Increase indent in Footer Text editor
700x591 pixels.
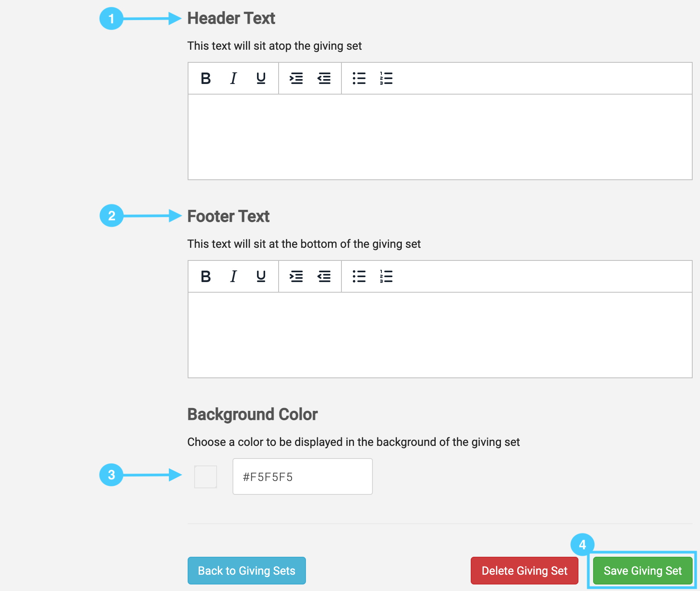click(296, 276)
